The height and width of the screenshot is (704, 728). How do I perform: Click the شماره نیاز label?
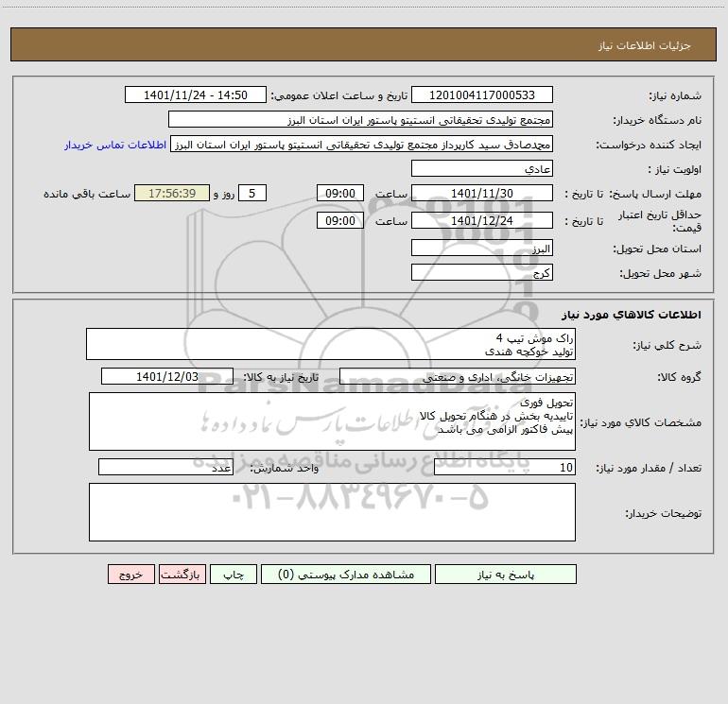(x=675, y=96)
